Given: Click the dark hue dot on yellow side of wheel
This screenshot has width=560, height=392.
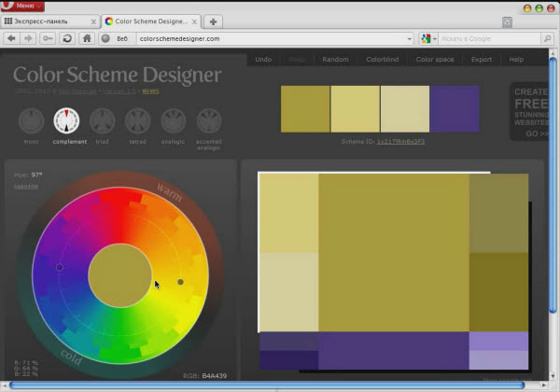Looking at the screenshot, I should click(x=180, y=281).
